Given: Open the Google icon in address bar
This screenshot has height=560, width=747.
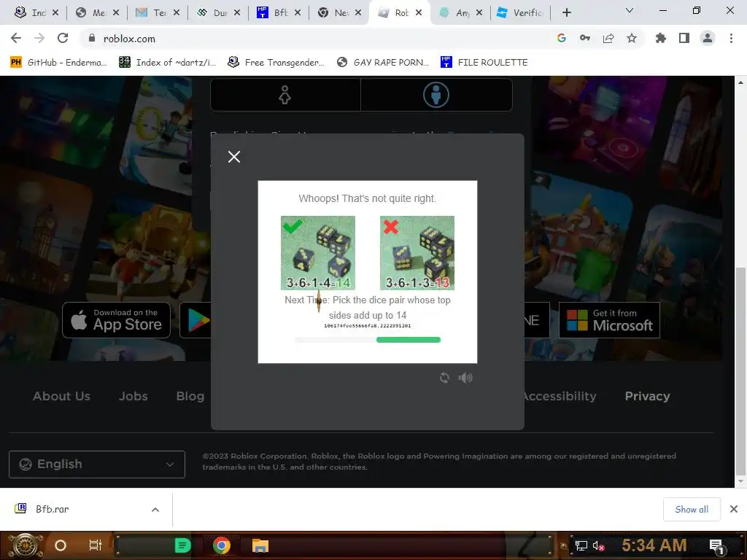Looking at the screenshot, I should [x=562, y=39].
